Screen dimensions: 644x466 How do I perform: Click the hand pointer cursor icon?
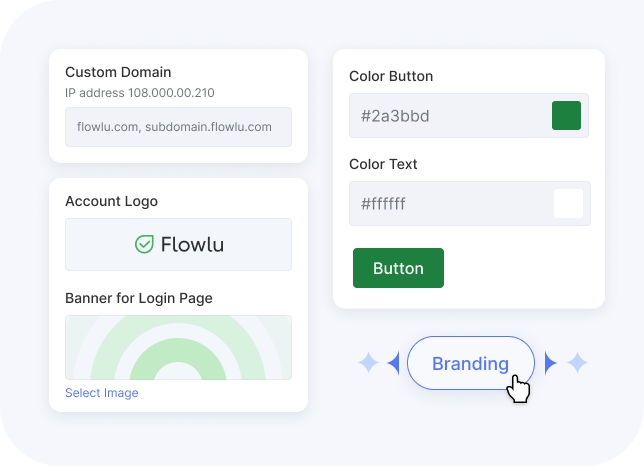coord(518,388)
